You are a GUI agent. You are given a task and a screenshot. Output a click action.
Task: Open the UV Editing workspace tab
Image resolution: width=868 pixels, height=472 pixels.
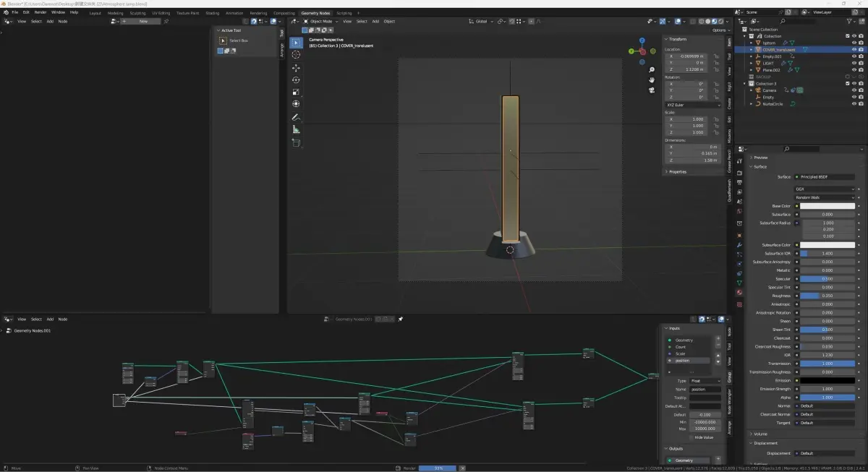pos(161,13)
